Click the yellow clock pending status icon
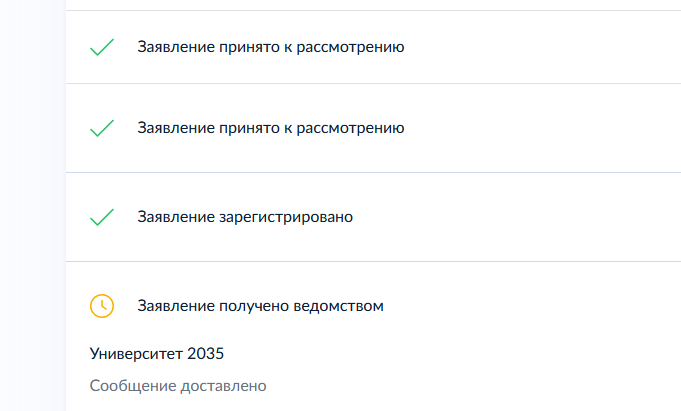This screenshot has height=411, width=681. click(x=102, y=306)
